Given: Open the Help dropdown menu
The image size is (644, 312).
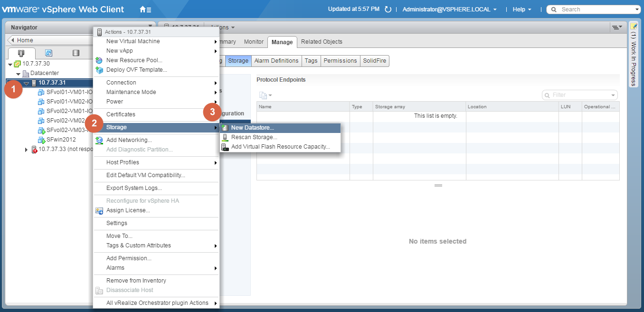Looking at the screenshot, I should pyautogui.click(x=522, y=9).
